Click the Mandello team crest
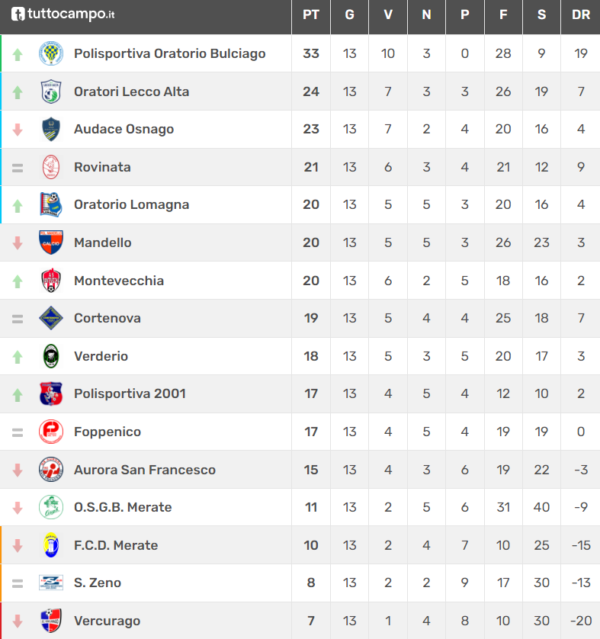Screen dimensions: 600x639 (51, 242)
